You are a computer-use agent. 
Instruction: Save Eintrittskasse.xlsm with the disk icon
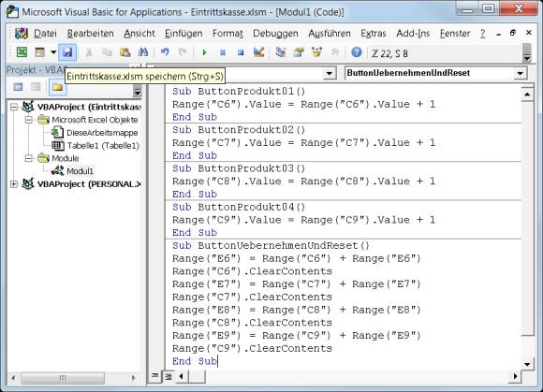(x=67, y=52)
